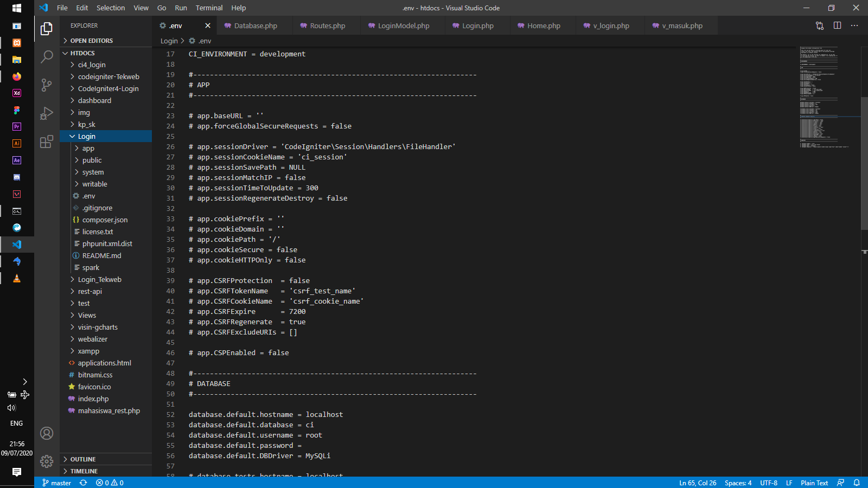Open the Manage gear icon
Image resolution: width=868 pixels, height=488 pixels.
coord(47,461)
